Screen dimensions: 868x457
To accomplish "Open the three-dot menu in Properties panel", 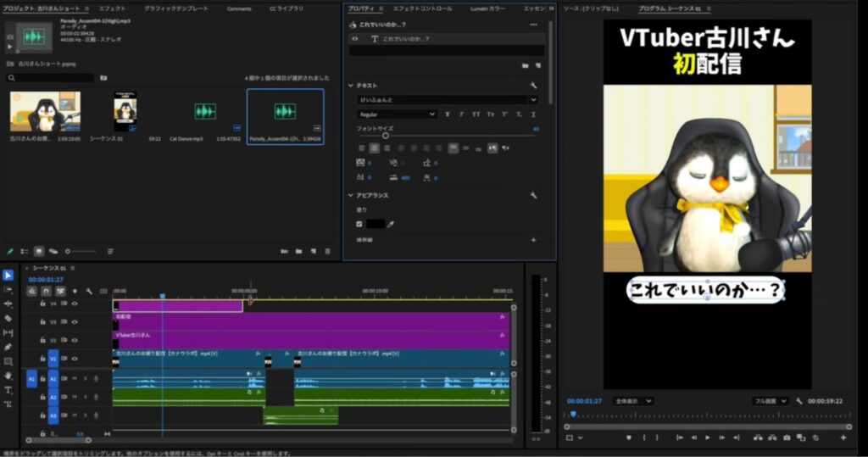I will (533, 25).
